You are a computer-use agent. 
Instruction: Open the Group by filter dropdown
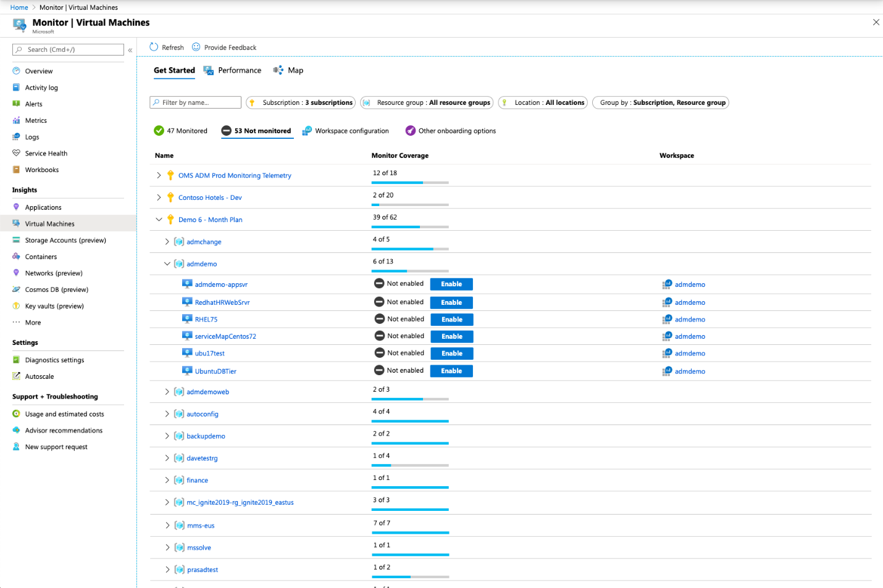(x=661, y=102)
